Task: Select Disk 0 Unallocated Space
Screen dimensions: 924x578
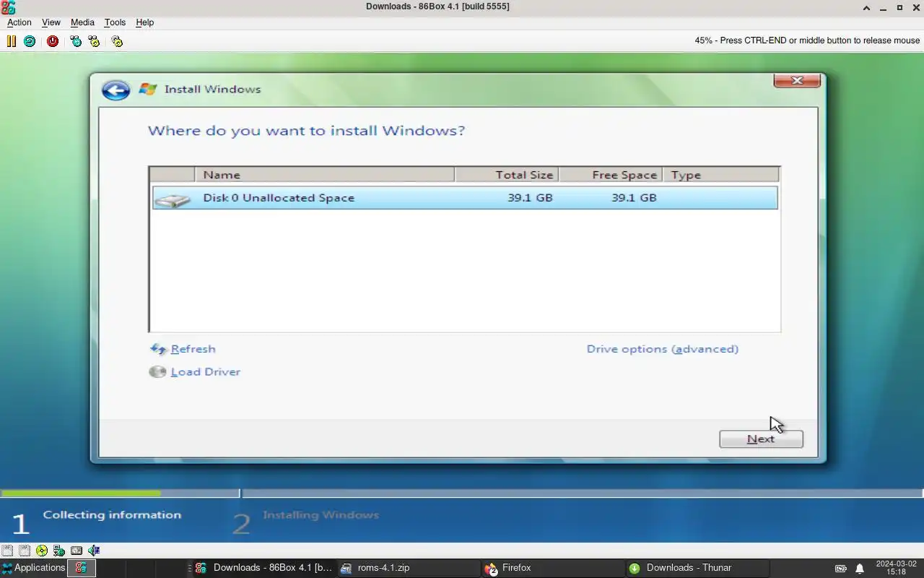Action: (x=465, y=198)
